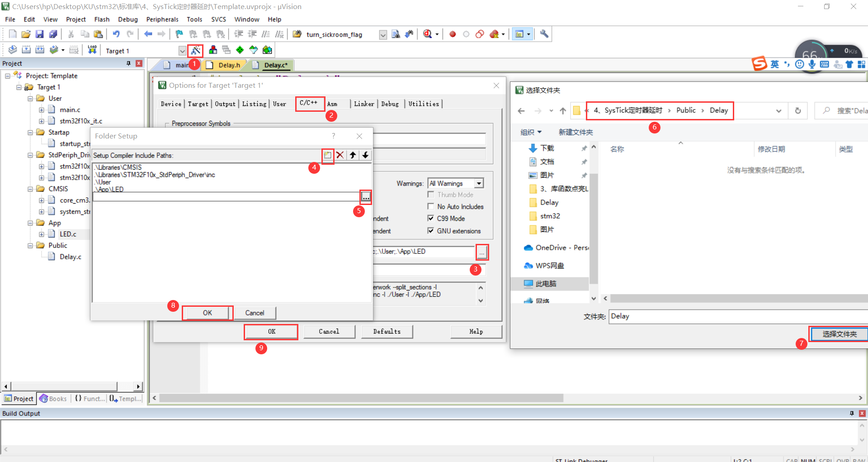Click the Translate icon in the build toolbar
This screenshot has height=462, width=868.
[x=13, y=50]
